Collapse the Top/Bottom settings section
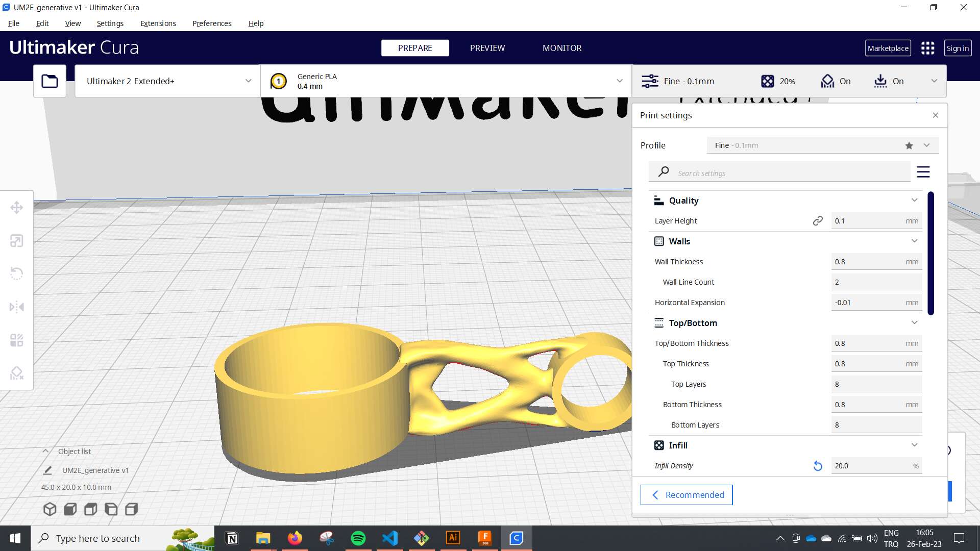 [x=914, y=322]
